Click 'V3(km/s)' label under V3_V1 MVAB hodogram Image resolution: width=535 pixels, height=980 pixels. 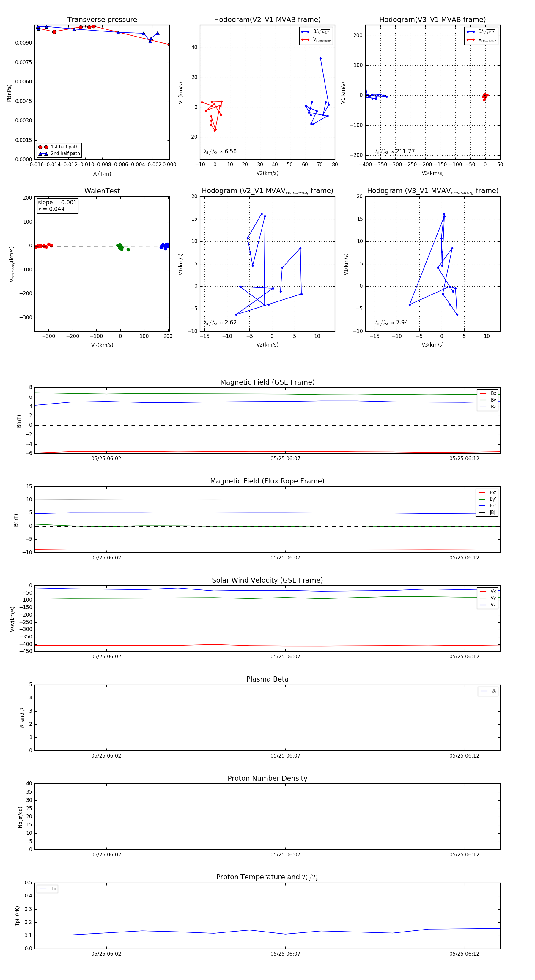click(x=432, y=173)
